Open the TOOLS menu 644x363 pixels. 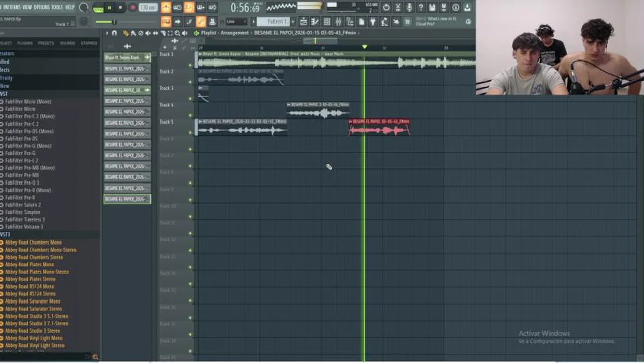point(57,7)
